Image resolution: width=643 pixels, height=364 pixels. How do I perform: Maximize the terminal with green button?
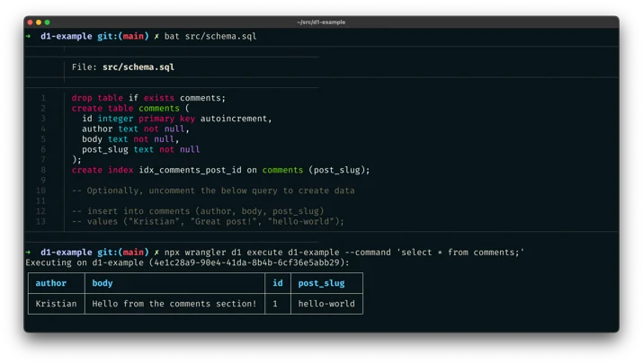[x=47, y=22]
